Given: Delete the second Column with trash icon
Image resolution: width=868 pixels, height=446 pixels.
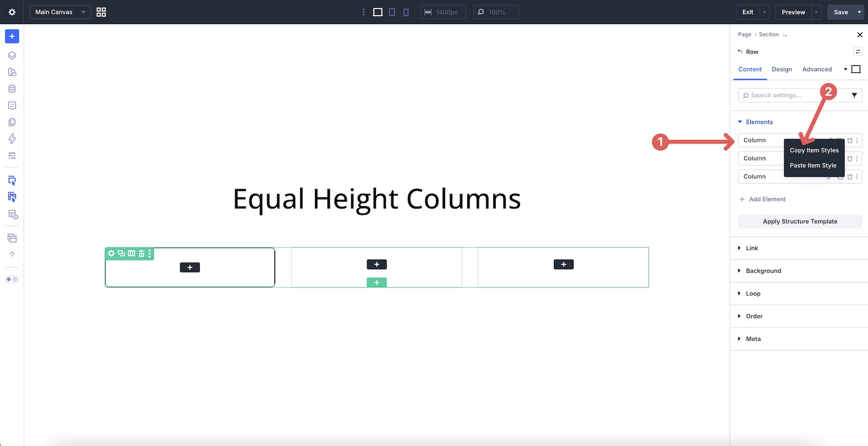Looking at the screenshot, I should (x=850, y=159).
